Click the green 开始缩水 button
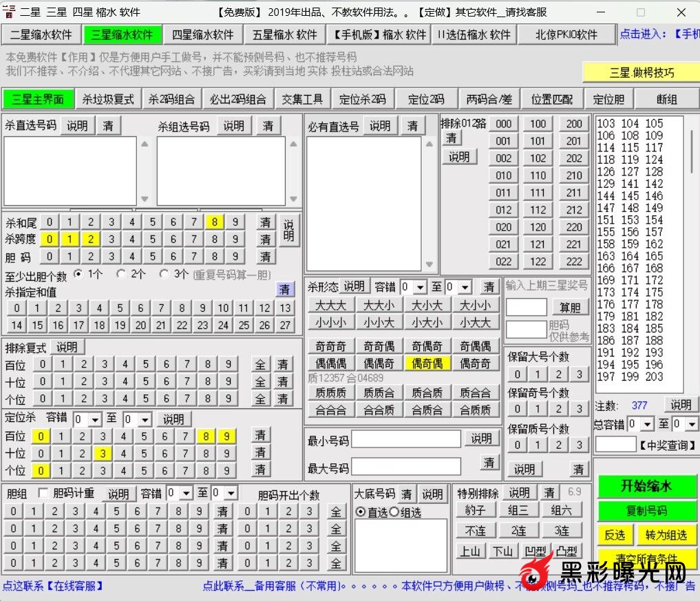The width and height of the screenshot is (700, 601). pos(646,486)
